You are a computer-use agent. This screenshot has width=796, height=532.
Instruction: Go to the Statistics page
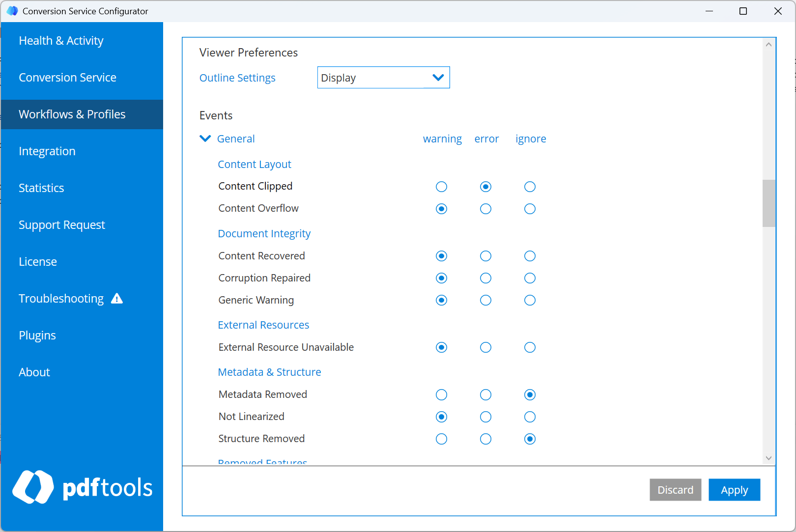coord(41,188)
